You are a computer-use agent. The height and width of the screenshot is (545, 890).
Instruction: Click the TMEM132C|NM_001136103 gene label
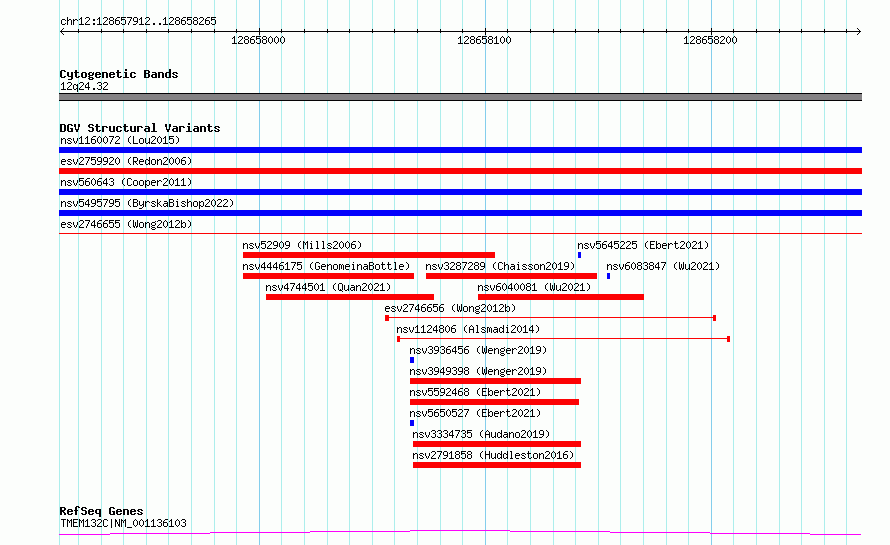tap(123, 523)
